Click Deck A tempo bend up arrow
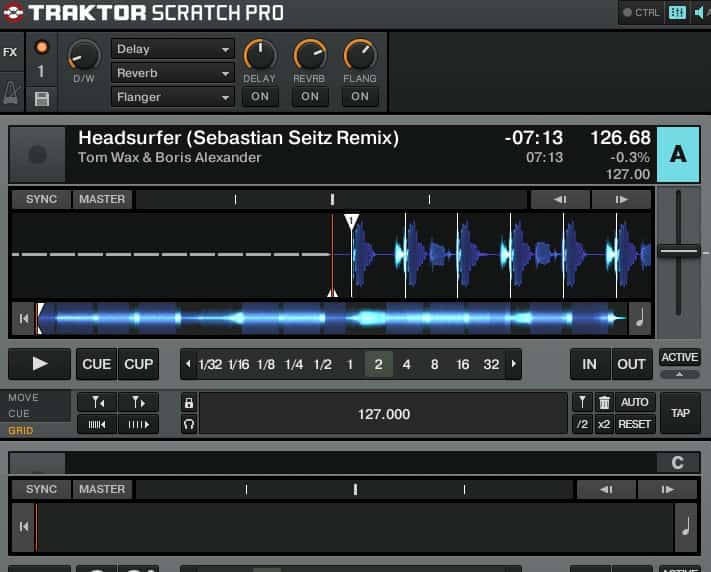The width and height of the screenshot is (711, 572). coord(621,200)
